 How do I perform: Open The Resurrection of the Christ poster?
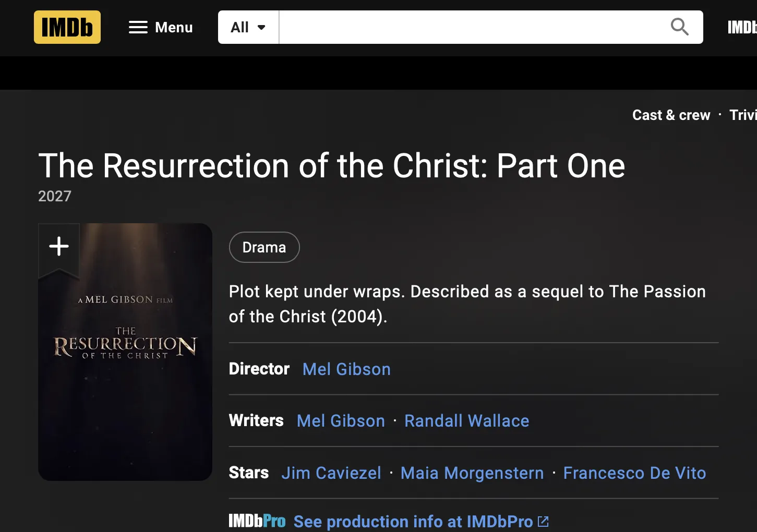pos(125,365)
